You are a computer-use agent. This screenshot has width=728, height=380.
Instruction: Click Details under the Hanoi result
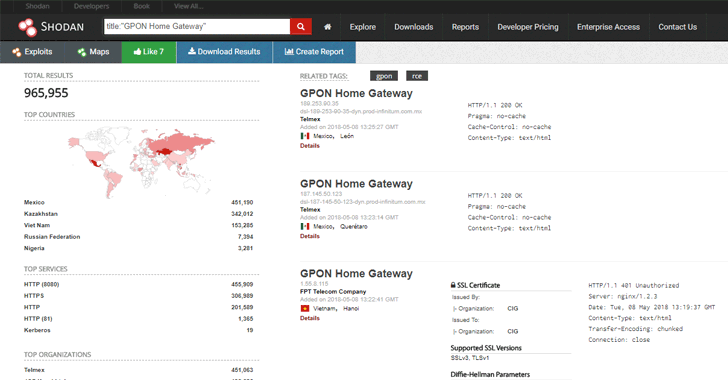[x=310, y=318]
